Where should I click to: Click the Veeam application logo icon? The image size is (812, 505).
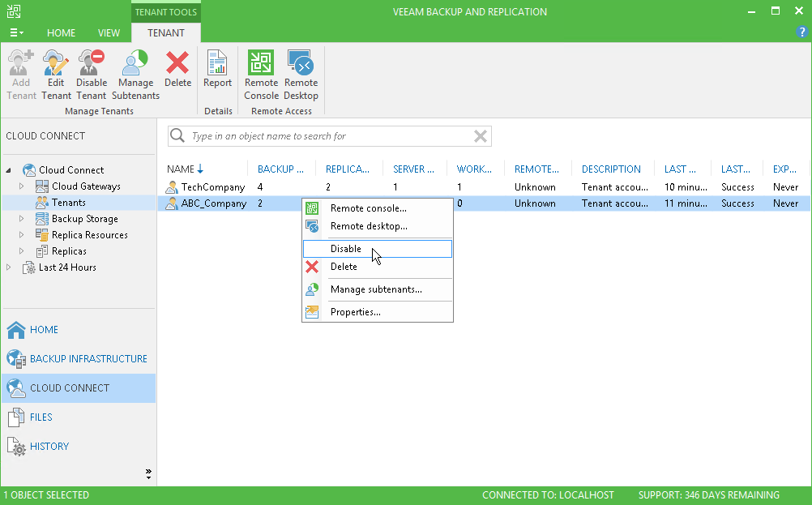(14, 11)
